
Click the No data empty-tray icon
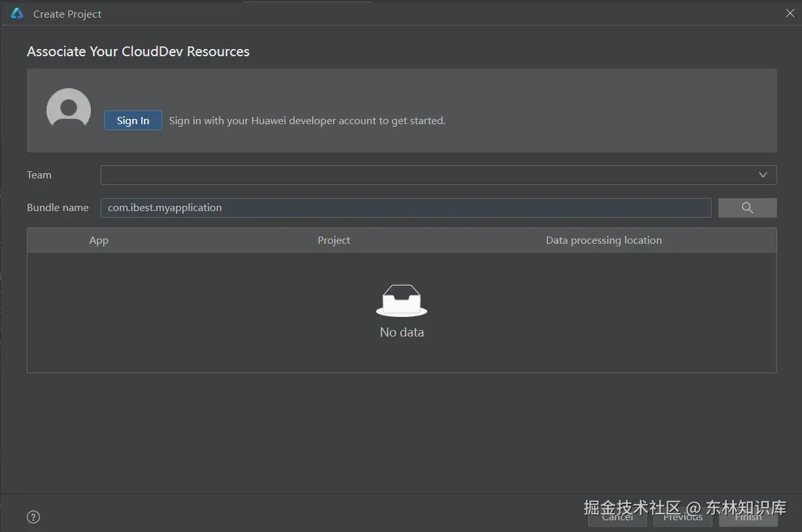[x=402, y=301]
